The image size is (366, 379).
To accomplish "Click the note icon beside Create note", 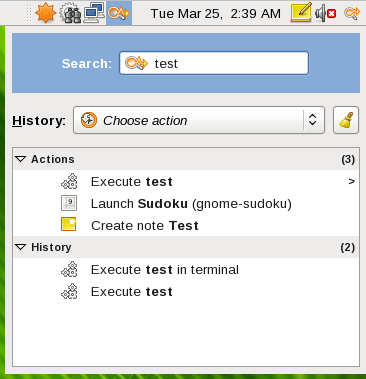I will point(69,224).
